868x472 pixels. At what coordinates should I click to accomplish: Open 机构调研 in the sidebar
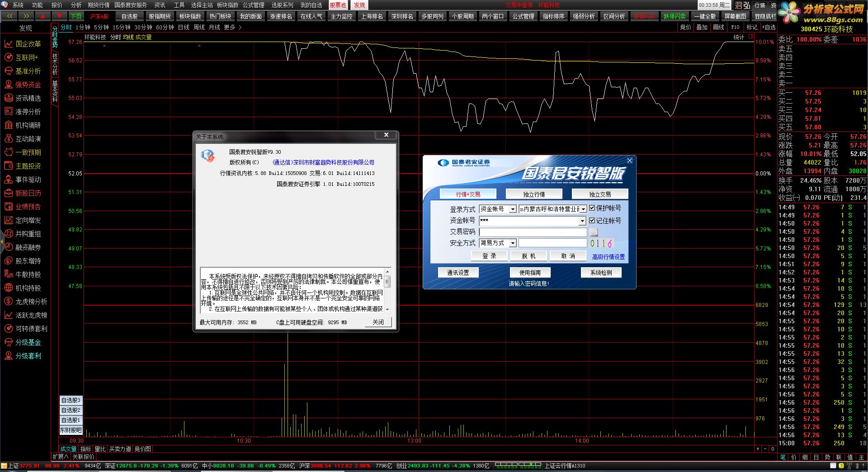click(23, 125)
